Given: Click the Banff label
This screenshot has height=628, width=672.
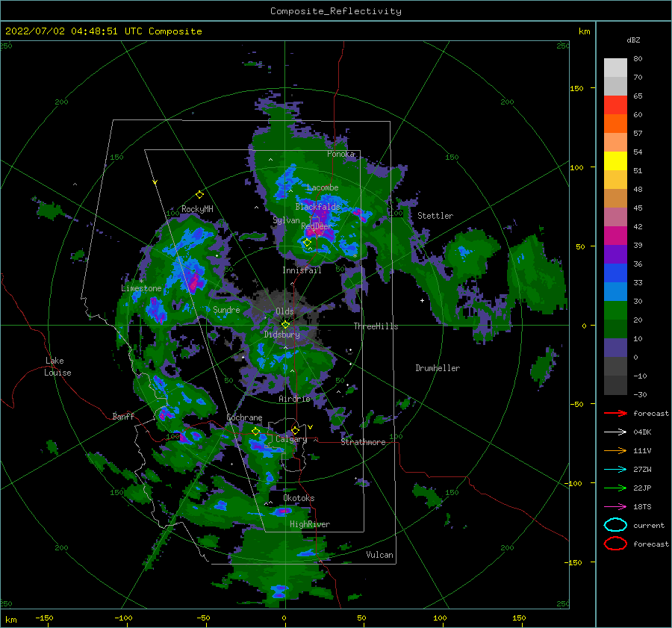Looking at the screenshot, I should pos(123,416).
